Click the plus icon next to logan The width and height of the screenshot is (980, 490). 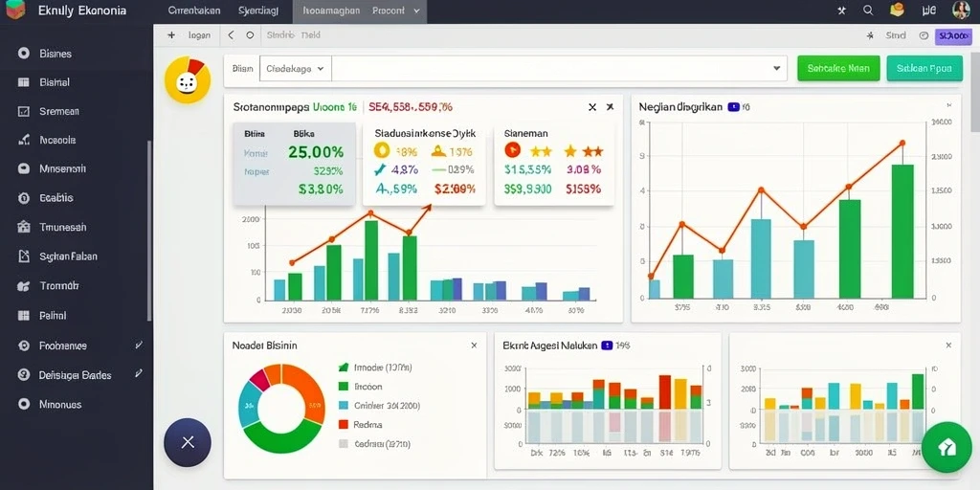click(x=171, y=35)
